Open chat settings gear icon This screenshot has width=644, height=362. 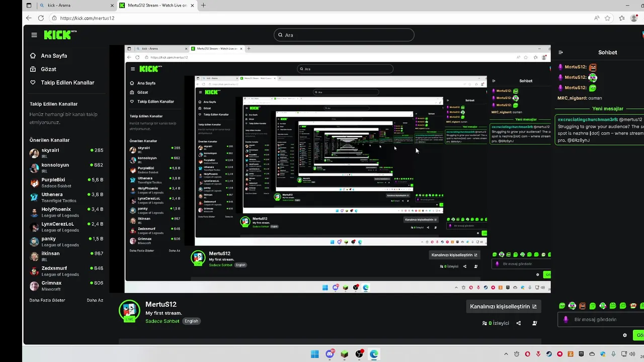click(x=625, y=335)
